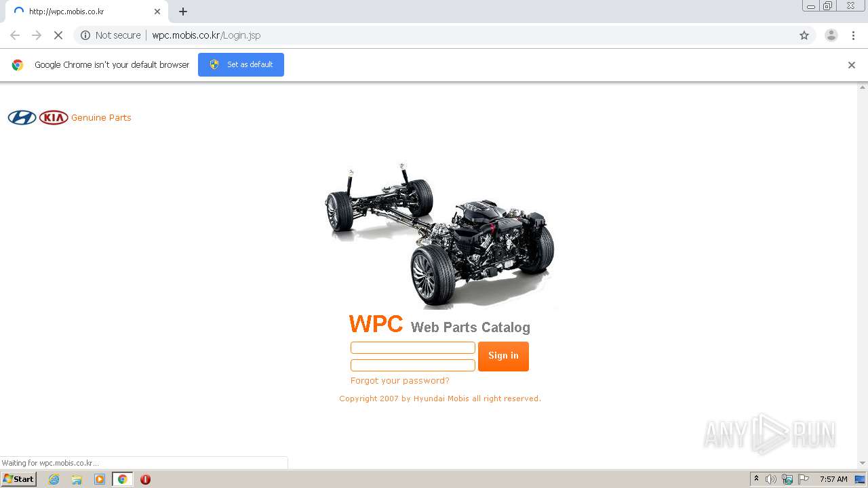Click the Chrome logo in notification bar
Viewport: 868px width, 488px height.
tap(18, 65)
